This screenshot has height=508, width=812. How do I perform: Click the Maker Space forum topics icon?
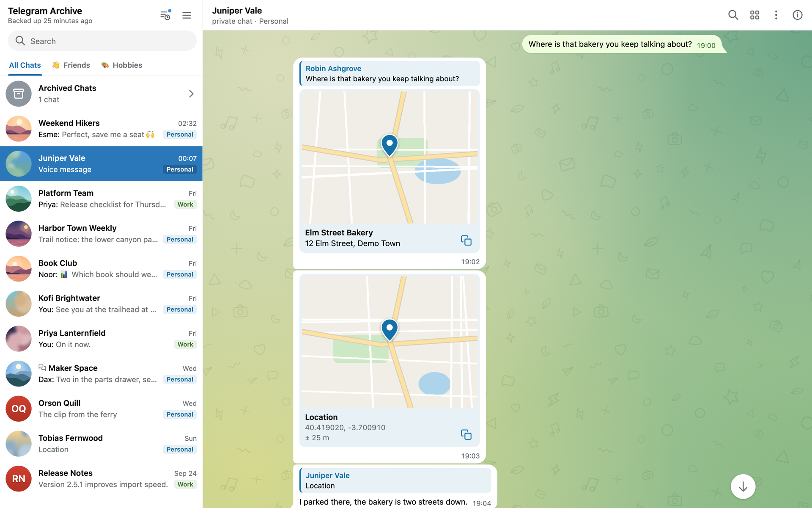(42, 367)
